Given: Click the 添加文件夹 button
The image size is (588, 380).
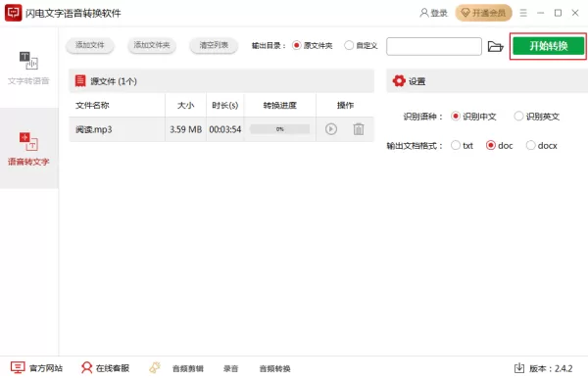Looking at the screenshot, I should [x=152, y=45].
